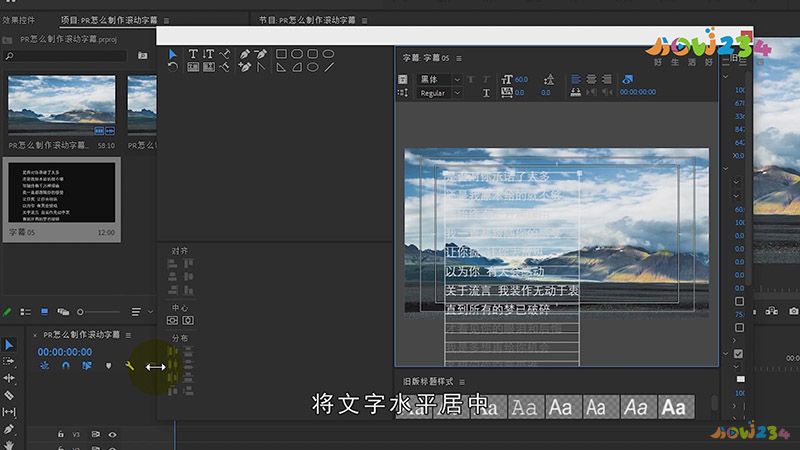Toggle V3 track lock
This screenshot has height=450, width=800.
click(x=61, y=434)
